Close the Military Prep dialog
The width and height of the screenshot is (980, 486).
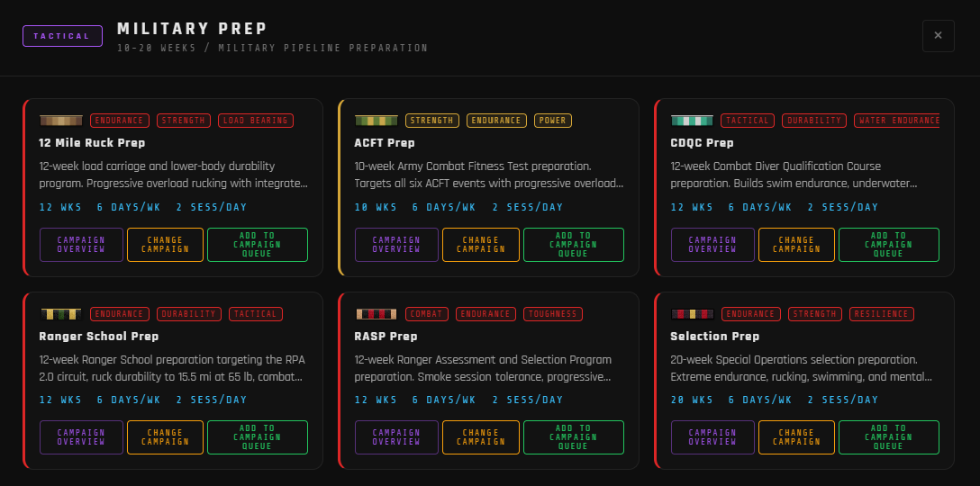[x=939, y=36]
